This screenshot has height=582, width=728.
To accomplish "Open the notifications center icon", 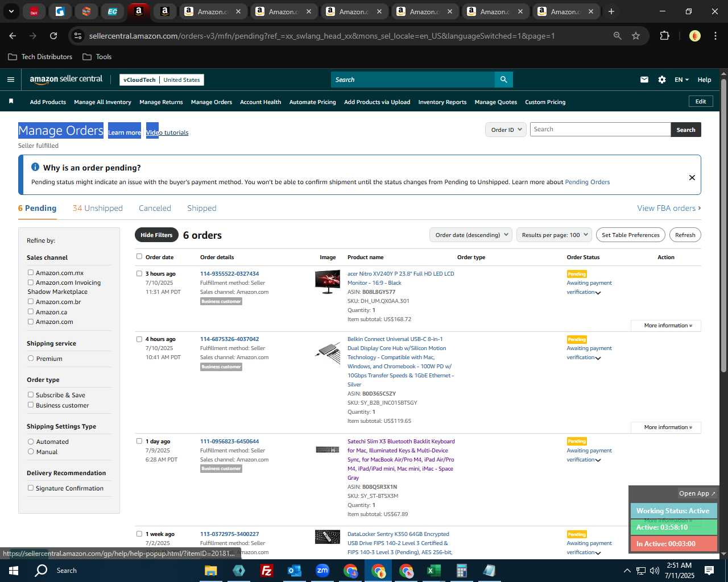I will pos(709,571).
